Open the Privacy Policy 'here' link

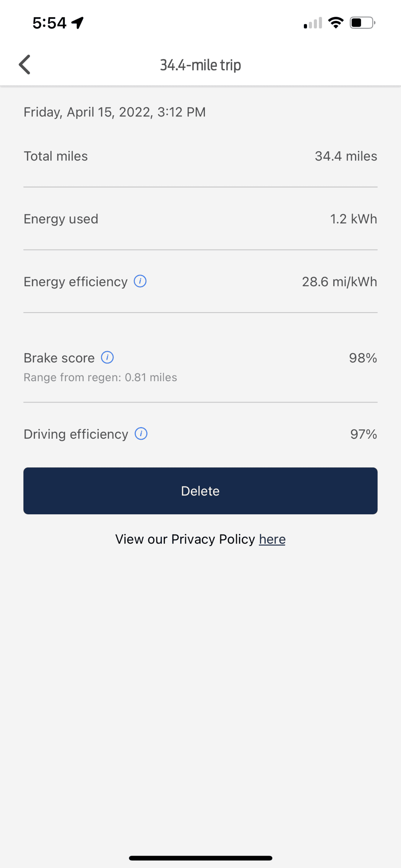click(x=272, y=539)
